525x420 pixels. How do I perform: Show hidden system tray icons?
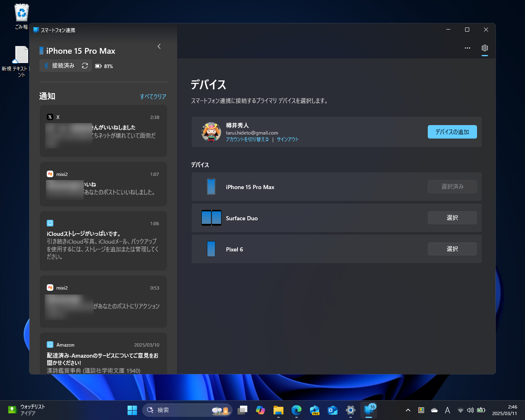(x=408, y=410)
